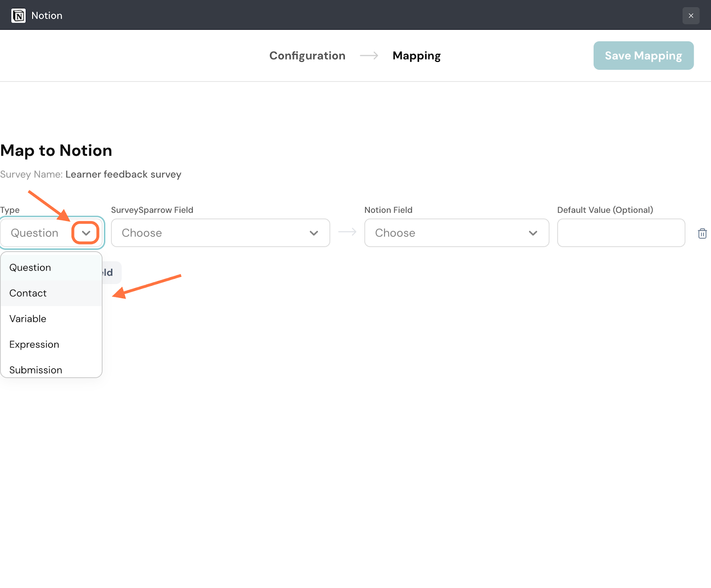Viewport: 711px width, 588px height.
Task: Save the mapping
Action: (x=643, y=56)
